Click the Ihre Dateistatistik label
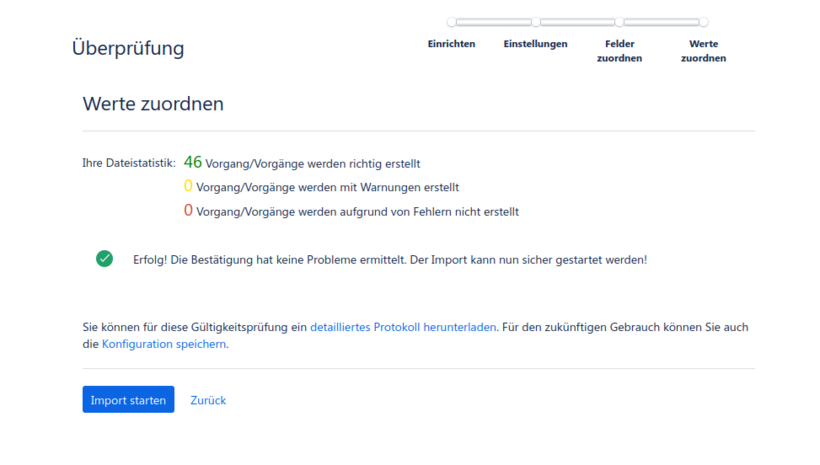The height and width of the screenshot is (465, 820). [129, 163]
